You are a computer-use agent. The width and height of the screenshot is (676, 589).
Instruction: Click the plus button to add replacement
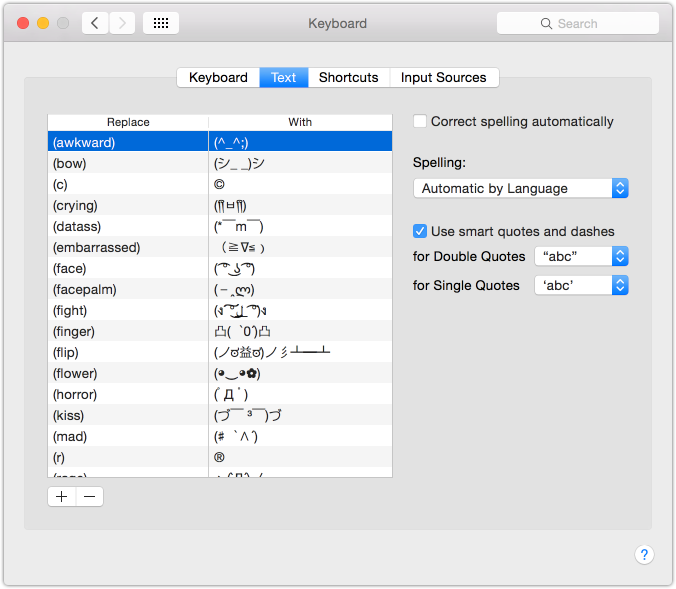[x=62, y=496]
